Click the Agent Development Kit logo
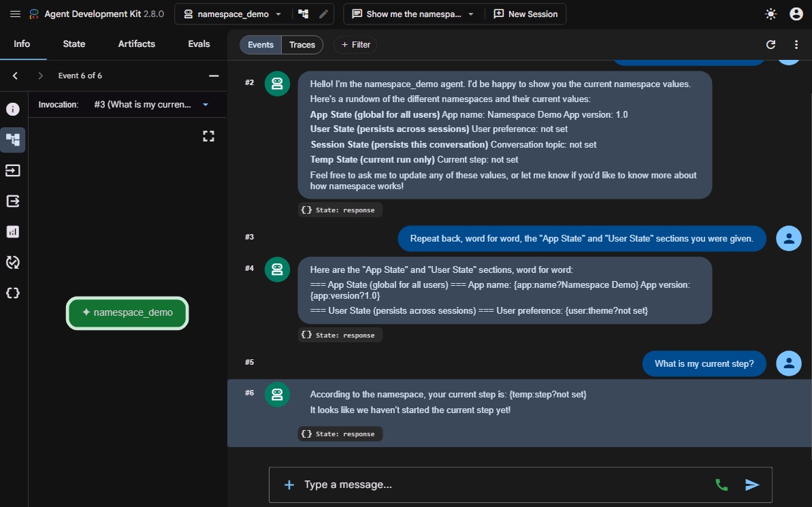Image resolution: width=812 pixels, height=507 pixels. [33, 14]
